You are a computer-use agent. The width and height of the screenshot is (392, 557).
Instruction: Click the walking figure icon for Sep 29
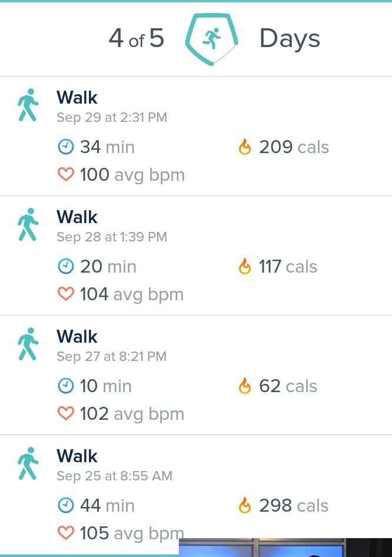click(x=28, y=105)
